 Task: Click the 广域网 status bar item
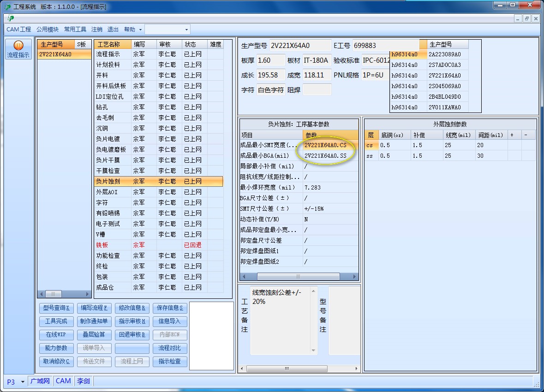point(40,381)
